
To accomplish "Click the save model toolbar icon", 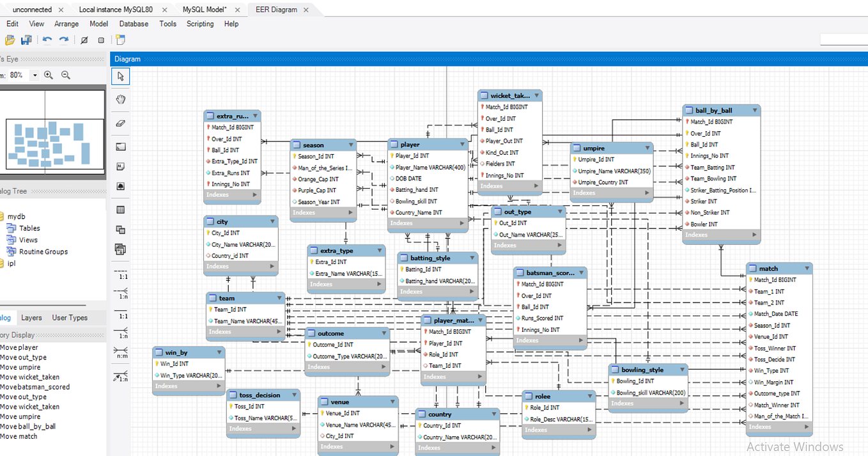I will (x=26, y=40).
